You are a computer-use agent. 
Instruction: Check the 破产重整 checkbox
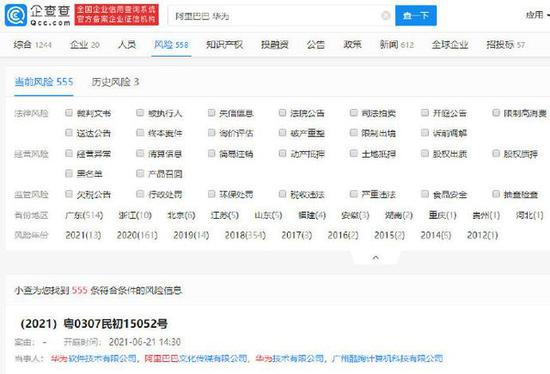[x=282, y=133]
